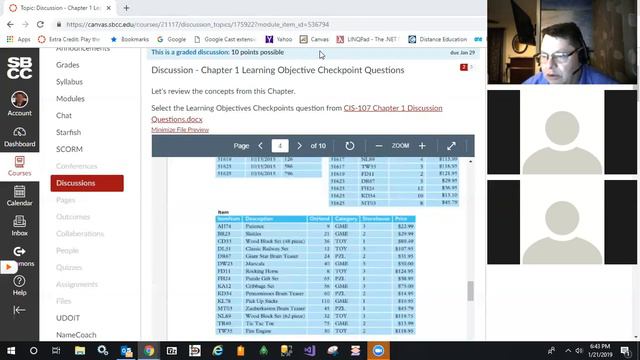Click the browser forward arrow

(25, 24)
